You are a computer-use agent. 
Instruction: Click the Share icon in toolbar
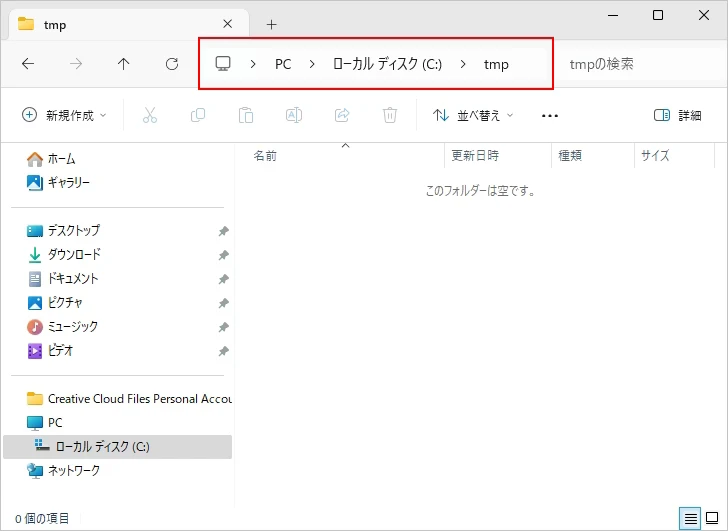pyautogui.click(x=342, y=115)
